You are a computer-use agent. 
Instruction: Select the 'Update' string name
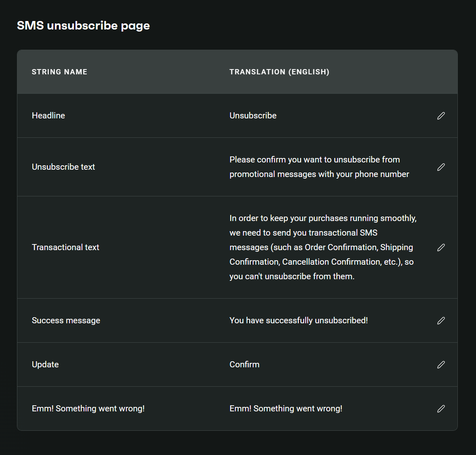(x=45, y=364)
